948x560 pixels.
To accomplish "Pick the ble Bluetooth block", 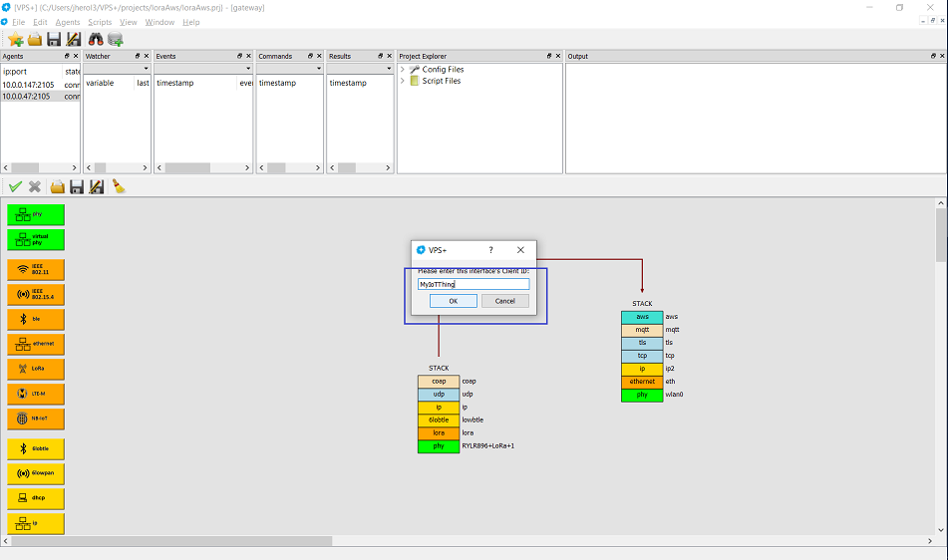I will [36, 319].
